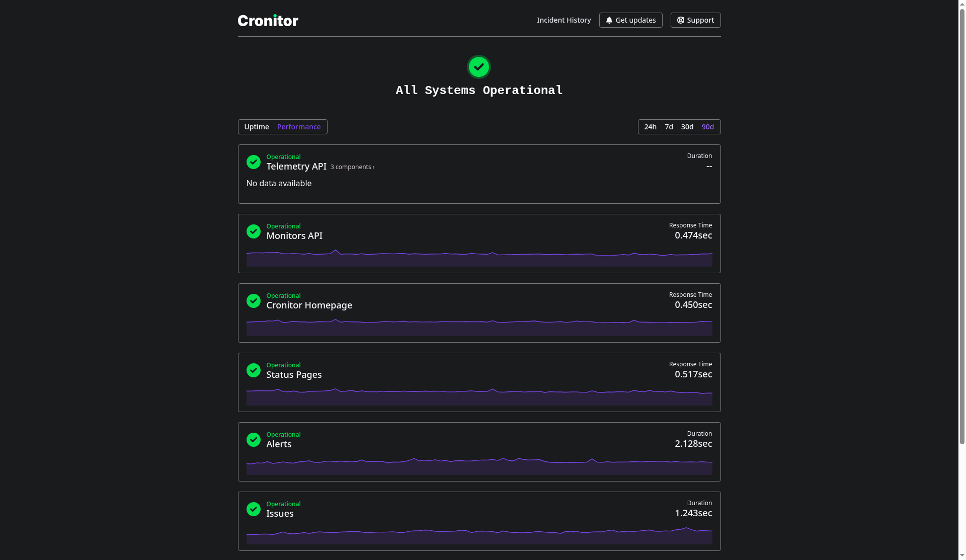Expand Telemetry API 3 components
Image resolution: width=966 pixels, height=560 pixels.
click(x=352, y=167)
